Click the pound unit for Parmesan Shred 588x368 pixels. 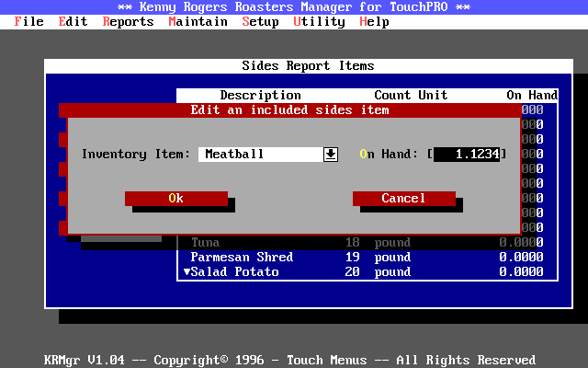(392, 258)
